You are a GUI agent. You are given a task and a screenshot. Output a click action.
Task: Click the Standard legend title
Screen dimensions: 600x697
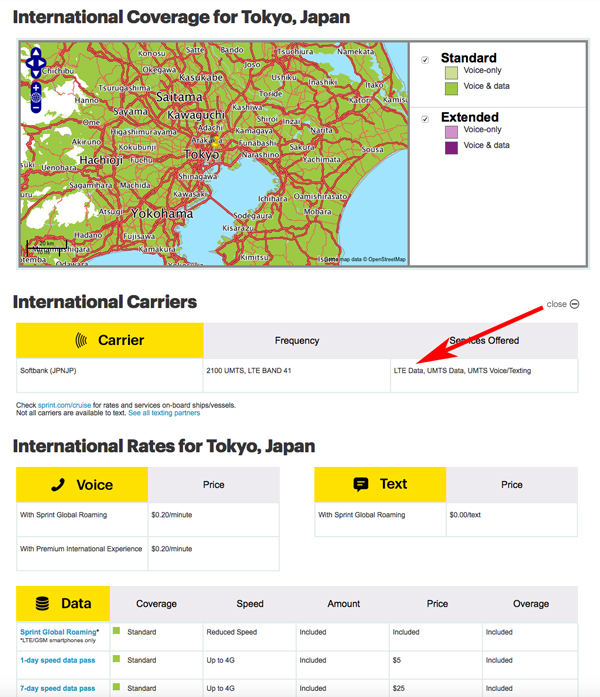[x=468, y=58]
